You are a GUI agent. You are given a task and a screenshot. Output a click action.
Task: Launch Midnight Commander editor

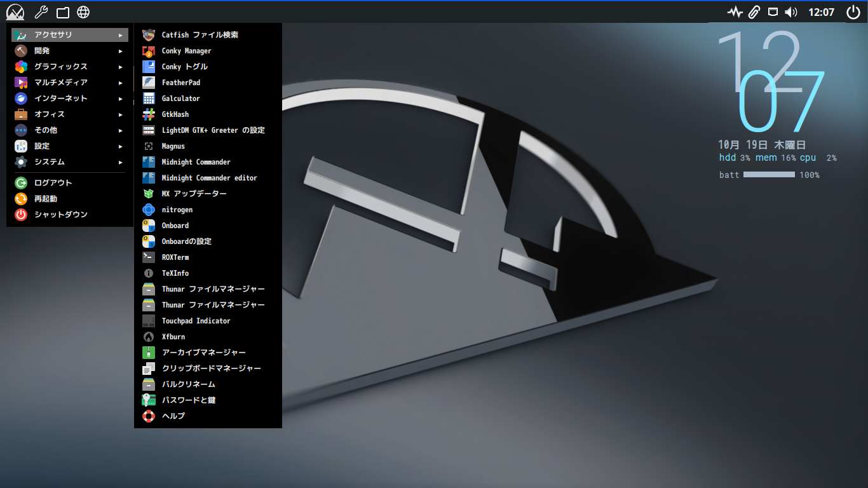pos(208,178)
